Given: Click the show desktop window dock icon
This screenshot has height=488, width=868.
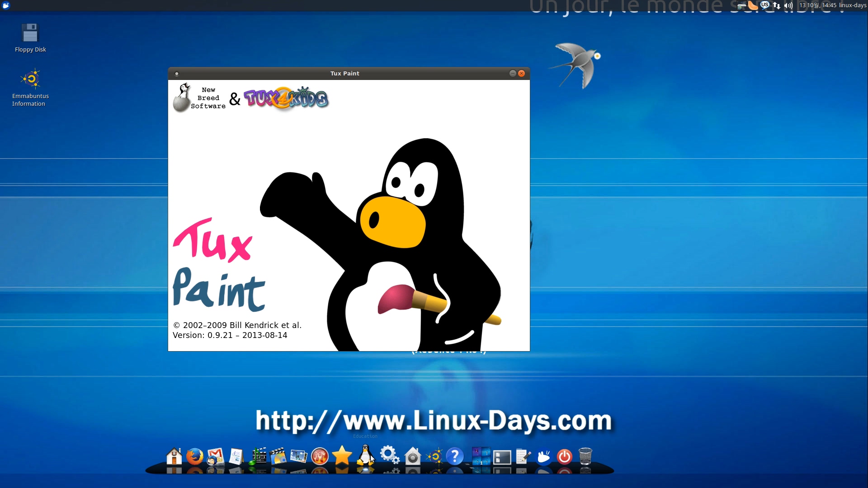Looking at the screenshot, I should coord(502,457).
